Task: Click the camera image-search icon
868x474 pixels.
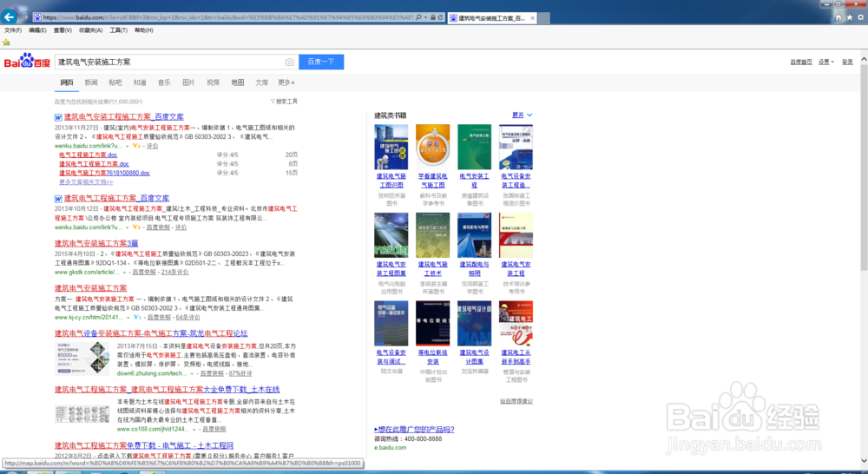Action: coord(290,62)
